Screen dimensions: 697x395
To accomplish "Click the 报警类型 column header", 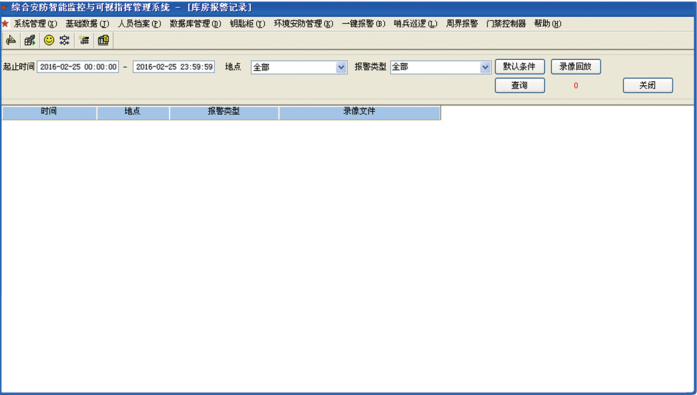I will (224, 112).
